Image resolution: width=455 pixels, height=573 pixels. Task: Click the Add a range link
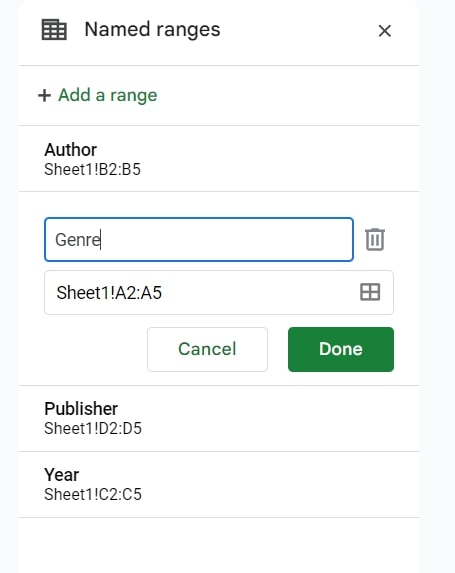tap(108, 95)
